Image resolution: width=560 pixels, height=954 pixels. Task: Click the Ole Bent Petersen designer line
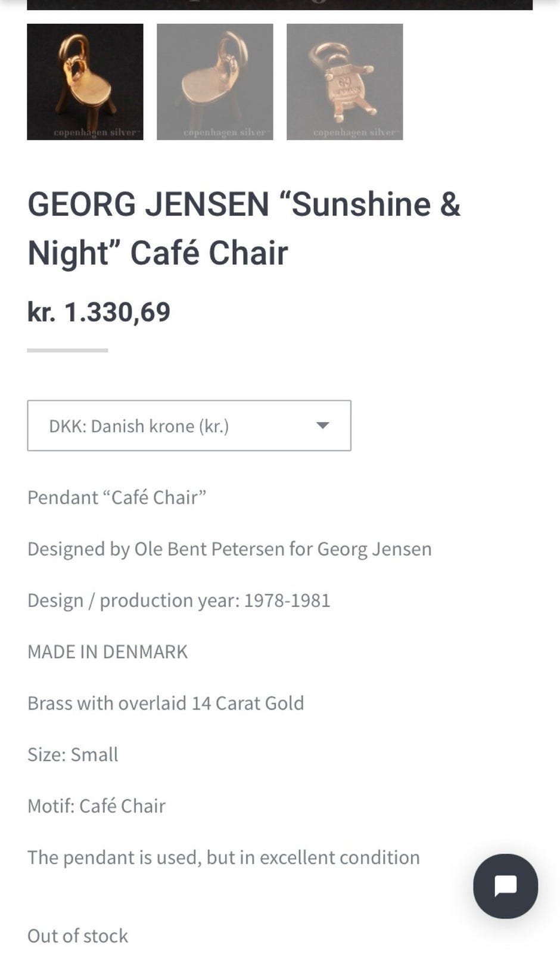(x=229, y=549)
